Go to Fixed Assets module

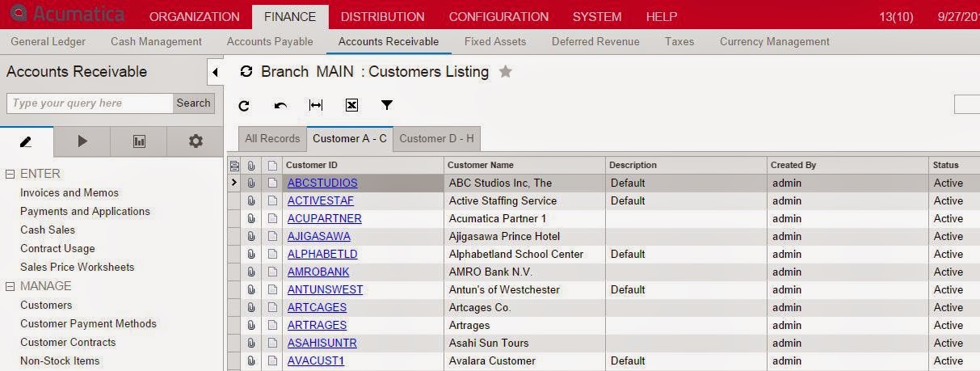coord(495,41)
